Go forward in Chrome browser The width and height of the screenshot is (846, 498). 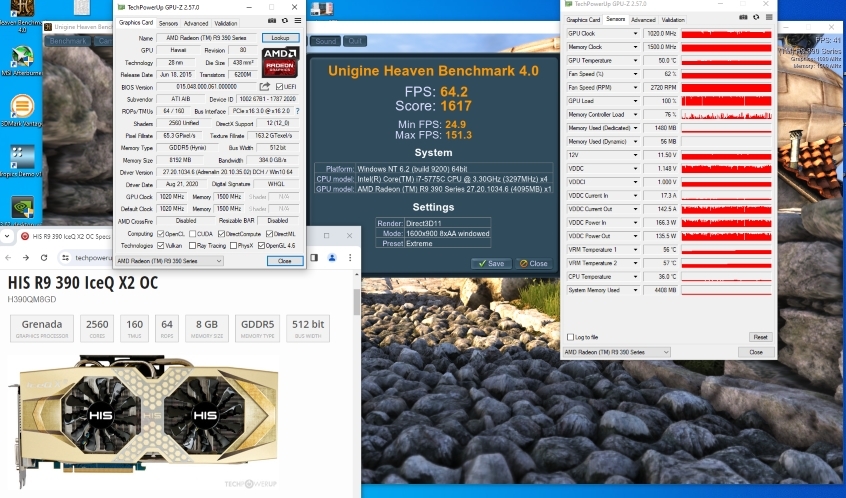25,258
